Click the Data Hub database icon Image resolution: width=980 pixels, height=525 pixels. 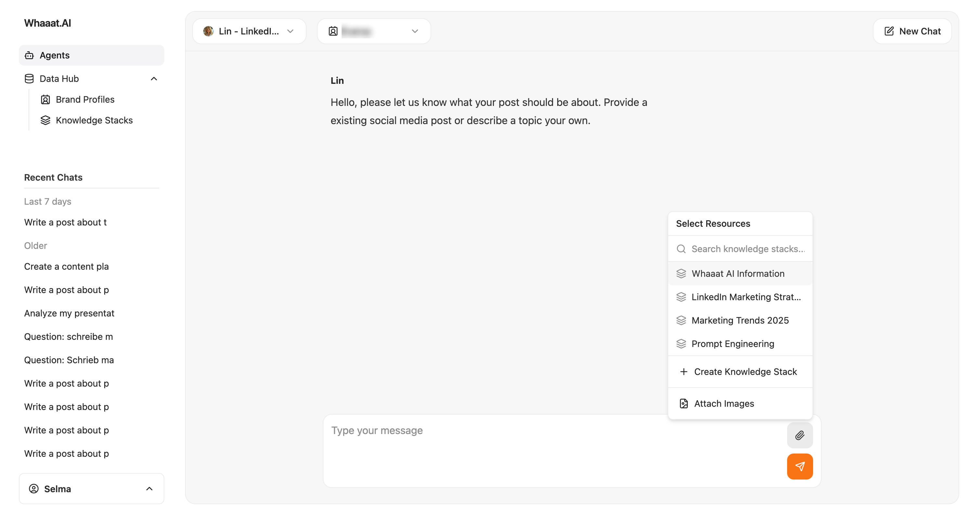(29, 79)
